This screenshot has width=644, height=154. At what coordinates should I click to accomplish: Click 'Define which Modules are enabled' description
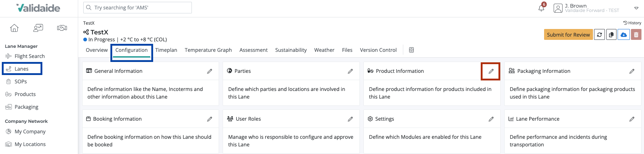coord(425,137)
